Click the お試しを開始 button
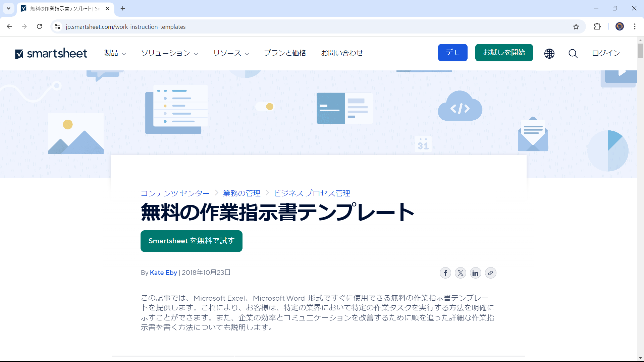 coord(504,53)
